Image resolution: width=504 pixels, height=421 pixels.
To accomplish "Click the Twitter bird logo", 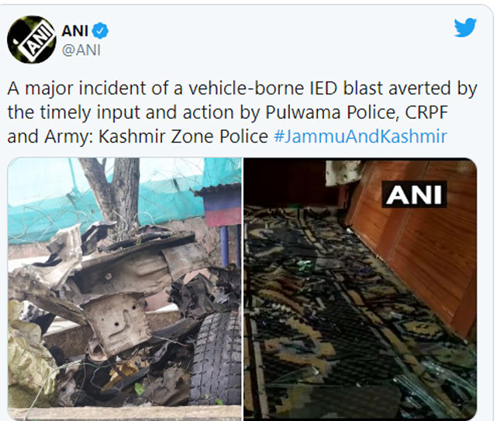I will [465, 27].
